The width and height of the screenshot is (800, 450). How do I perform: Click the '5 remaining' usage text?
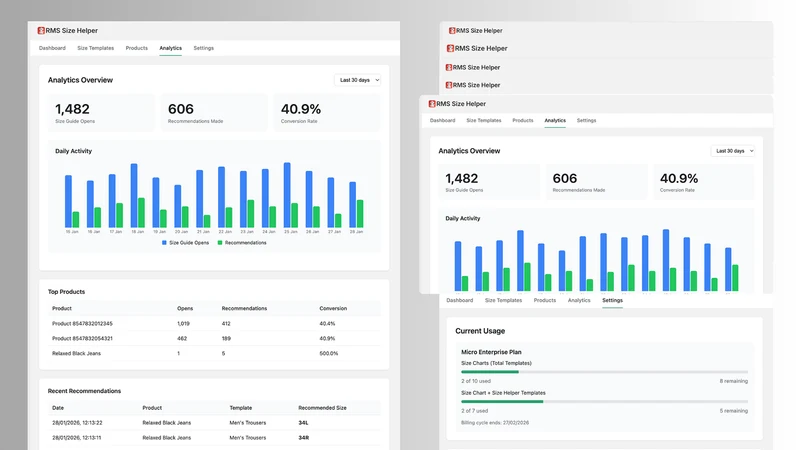click(x=734, y=411)
